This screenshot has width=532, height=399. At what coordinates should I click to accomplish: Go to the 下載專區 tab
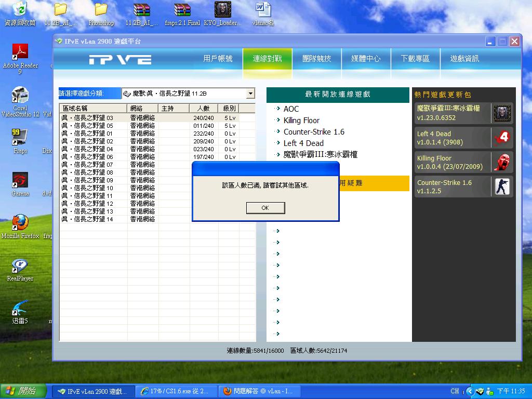click(415, 59)
